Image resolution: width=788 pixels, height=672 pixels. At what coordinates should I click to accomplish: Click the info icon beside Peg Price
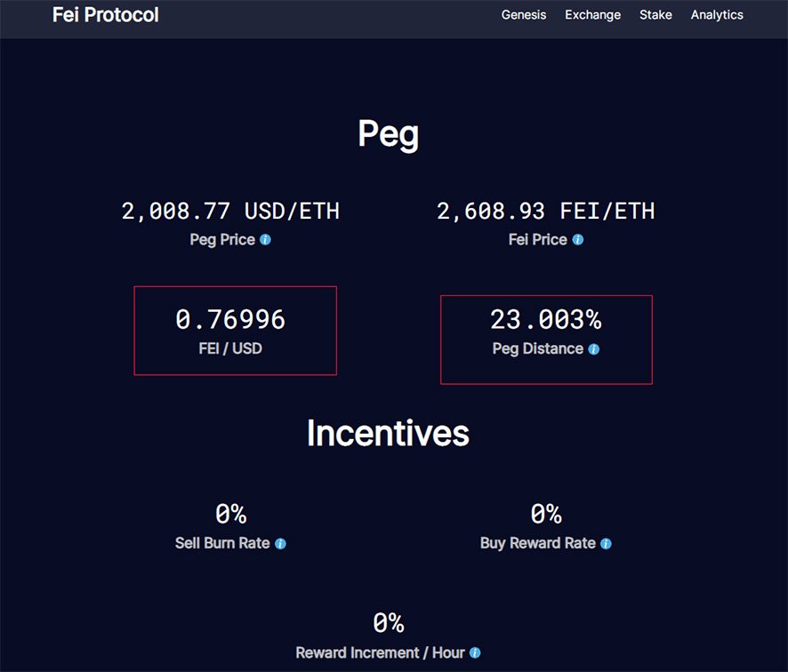coord(265,240)
